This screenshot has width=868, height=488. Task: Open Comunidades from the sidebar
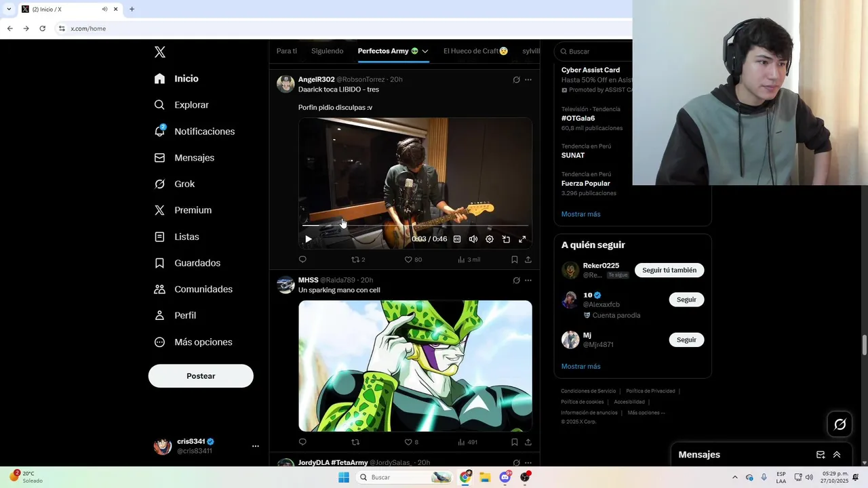click(193, 289)
